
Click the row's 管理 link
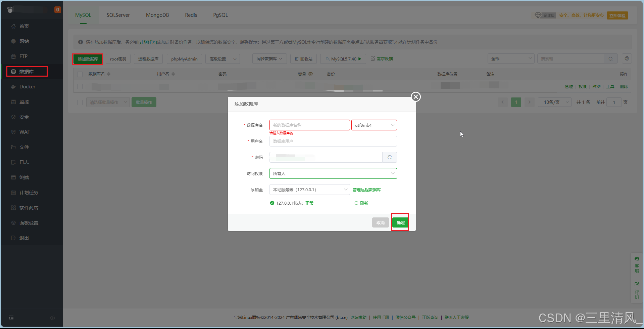click(x=569, y=87)
